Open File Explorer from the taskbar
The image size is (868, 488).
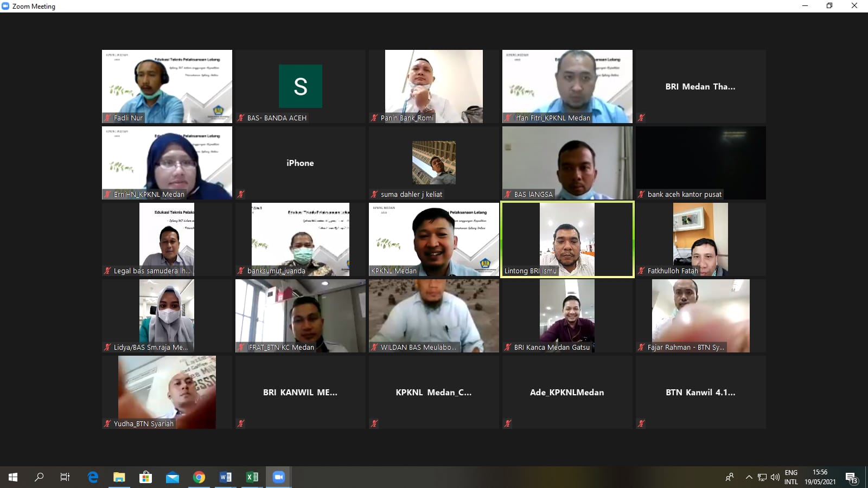(119, 477)
